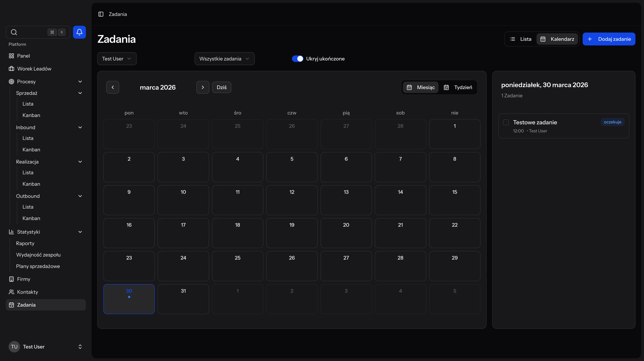The width and height of the screenshot is (644, 361).
Task: Collapse the Procesy section
Action: coord(80,82)
